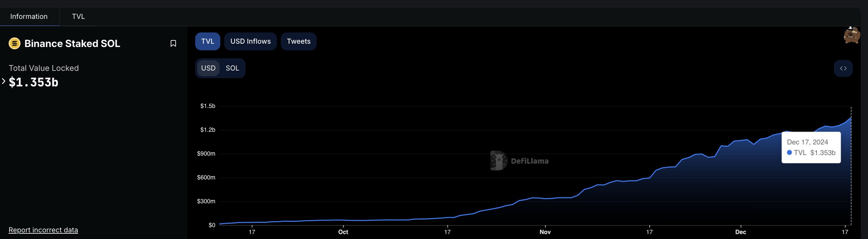The height and width of the screenshot is (239, 868).
Task: Click the Dec 17, 2024 tooltip box
Action: [811, 147]
